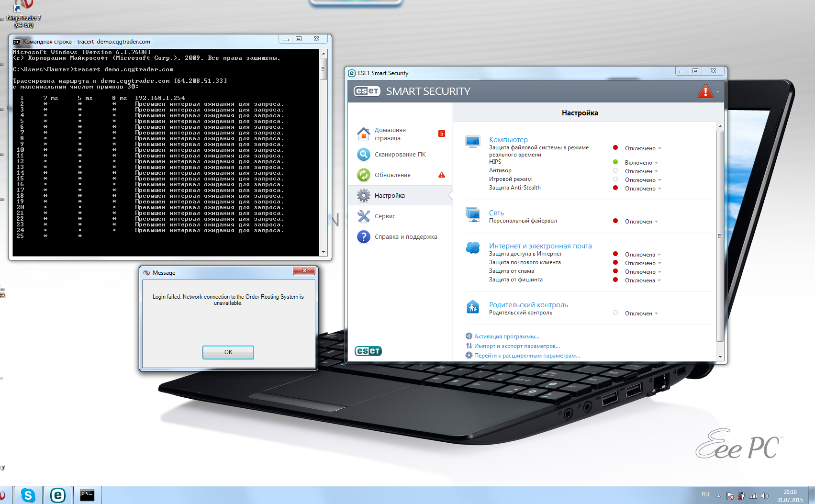Click the Родительский контроль icon
The image size is (815, 504).
(x=473, y=307)
